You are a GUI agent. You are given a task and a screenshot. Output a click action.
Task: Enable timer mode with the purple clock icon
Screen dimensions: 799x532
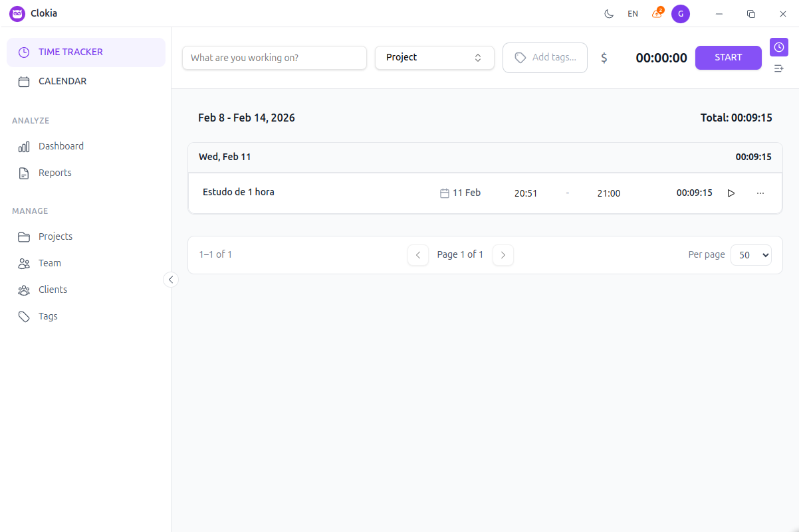[x=778, y=47]
